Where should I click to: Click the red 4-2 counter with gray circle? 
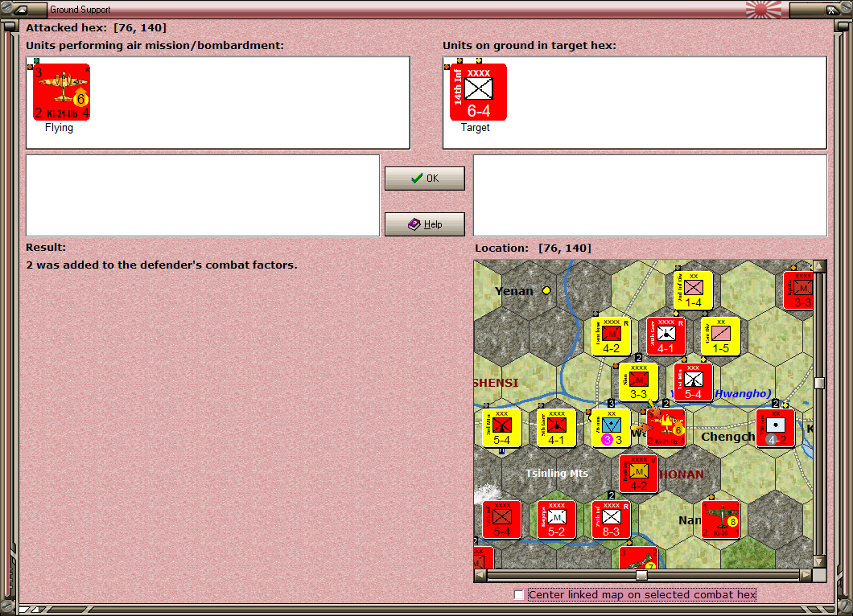click(x=775, y=429)
